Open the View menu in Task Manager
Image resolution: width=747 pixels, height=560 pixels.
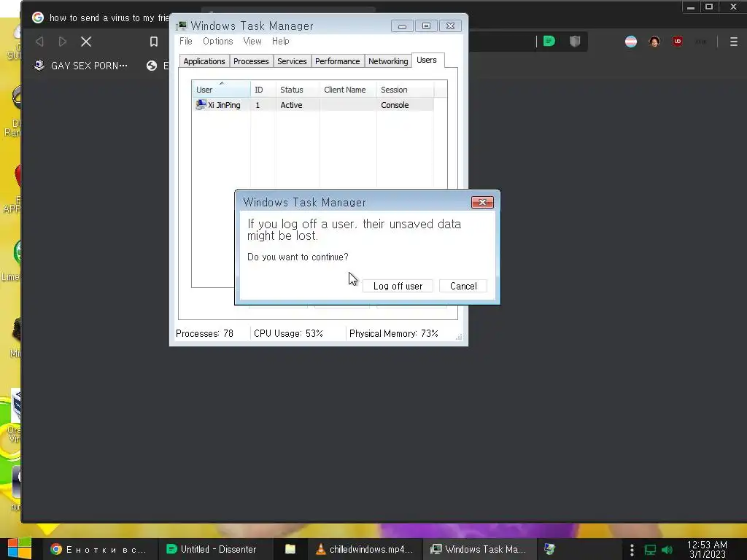click(252, 42)
